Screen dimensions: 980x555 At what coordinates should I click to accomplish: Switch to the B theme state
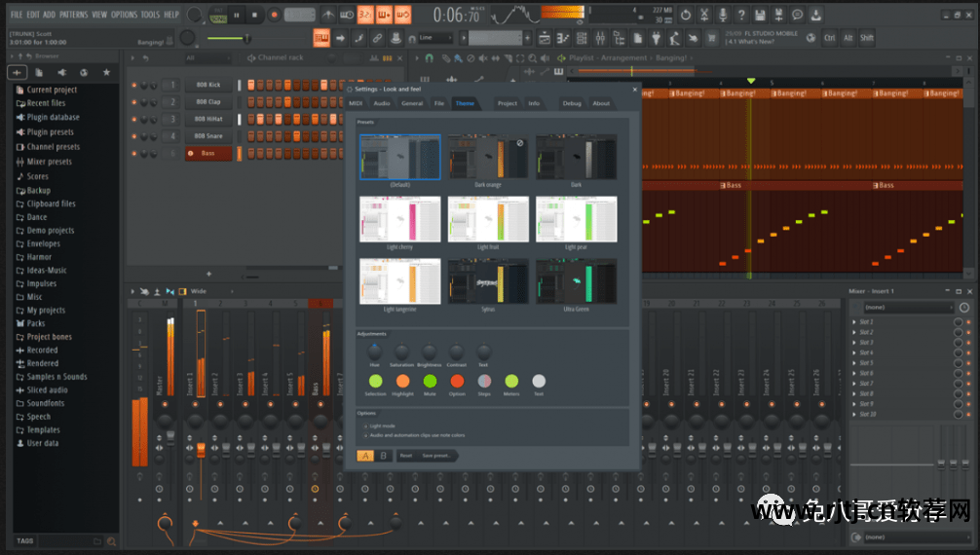point(383,456)
